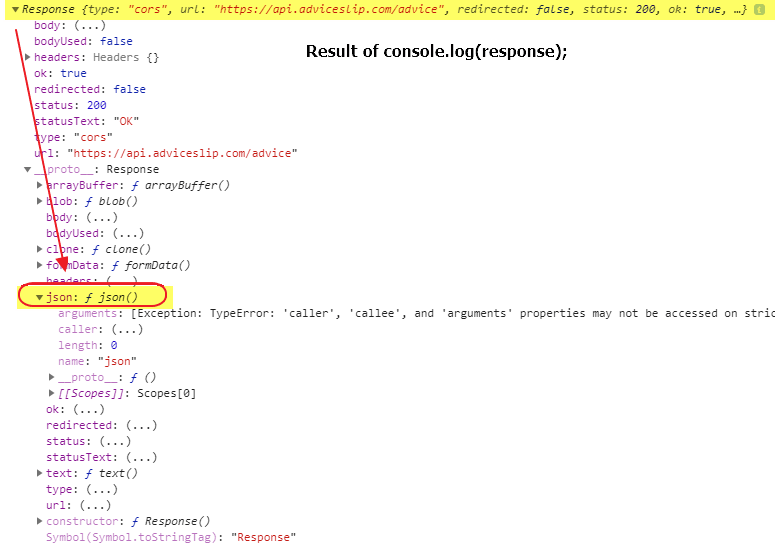Expand the formData function entry
The height and width of the screenshot is (544, 775).
click(x=40, y=265)
